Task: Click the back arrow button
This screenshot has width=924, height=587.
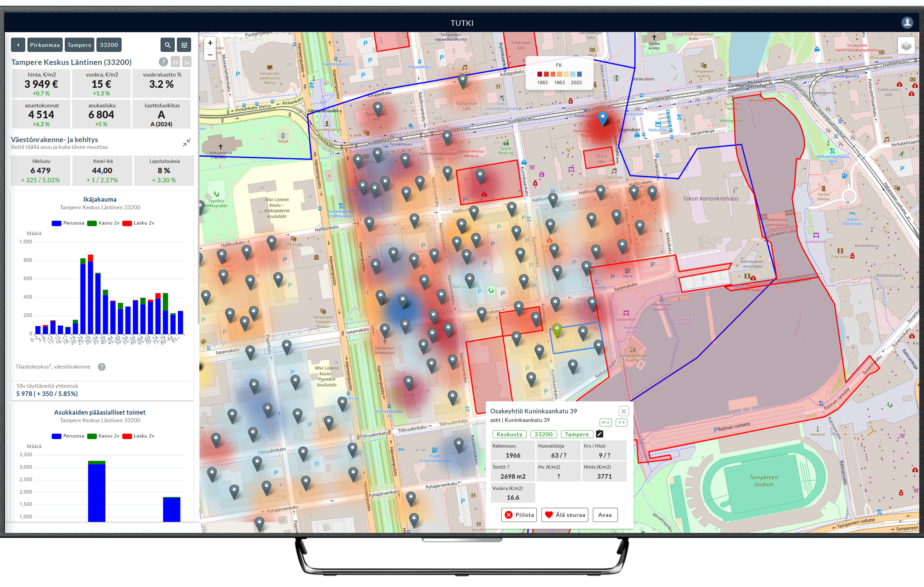Action: tap(18, 45)
